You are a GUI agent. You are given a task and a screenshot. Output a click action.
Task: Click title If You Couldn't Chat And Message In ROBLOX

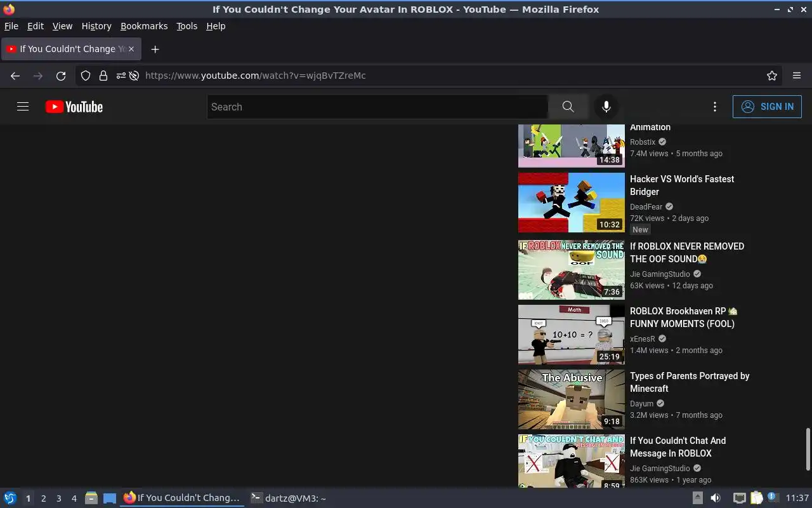tap(678, 447)
